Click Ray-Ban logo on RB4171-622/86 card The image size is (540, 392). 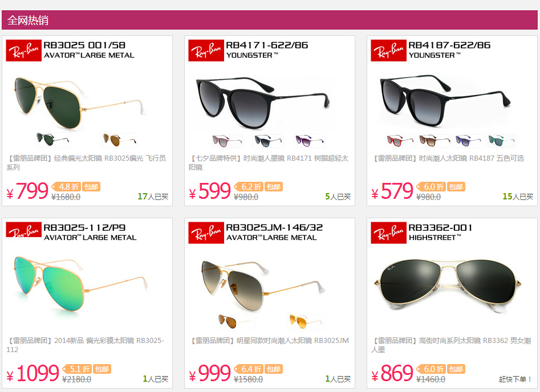point(206,50)
